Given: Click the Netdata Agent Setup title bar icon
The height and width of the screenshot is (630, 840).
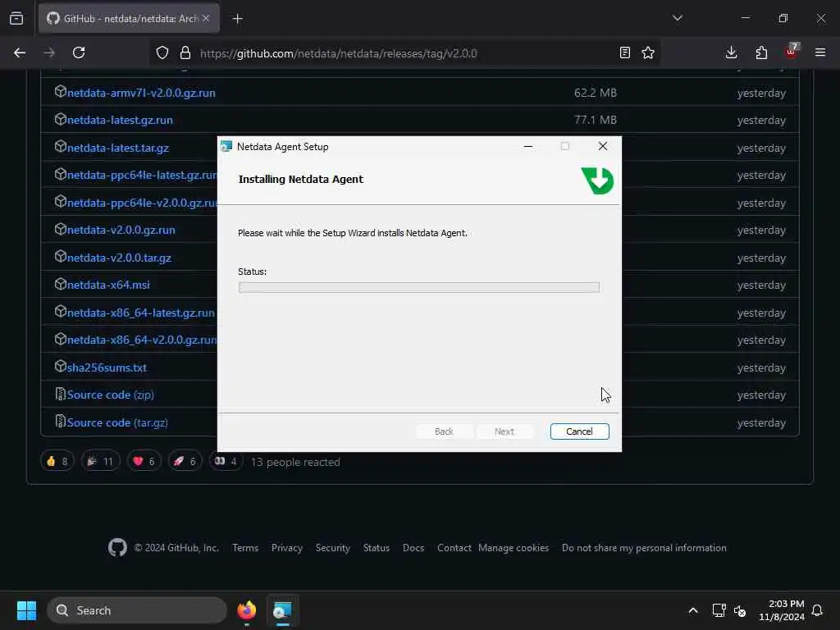Looking at the screenshot, I should (226, 146).
